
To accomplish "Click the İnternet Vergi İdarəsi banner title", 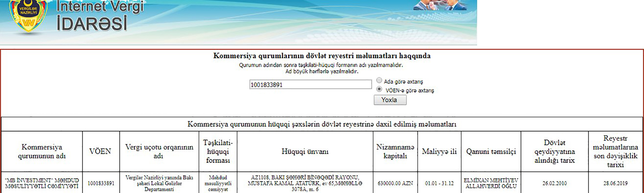I will coord(100,16).
